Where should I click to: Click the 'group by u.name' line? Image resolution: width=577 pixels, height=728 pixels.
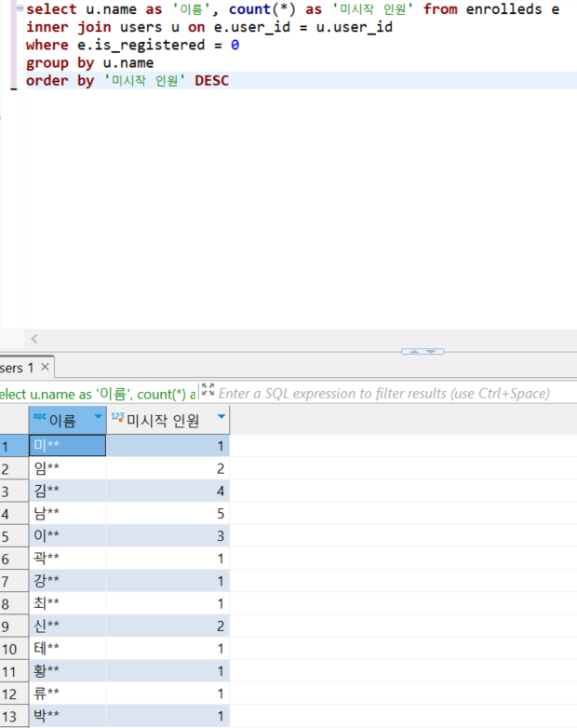(89, 62)
